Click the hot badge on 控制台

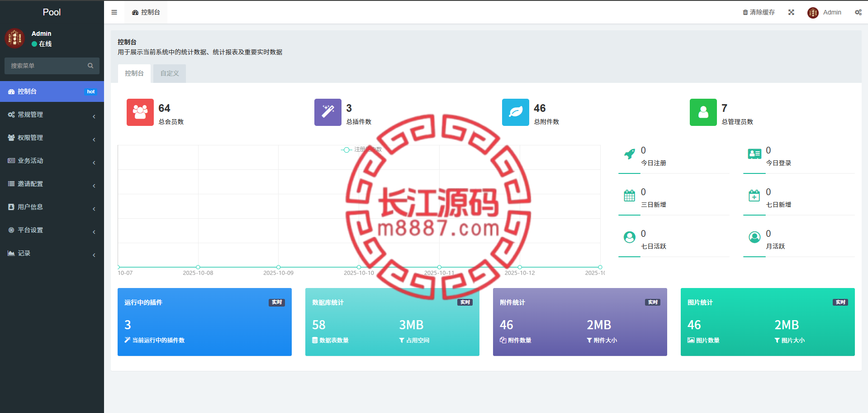pos(90,91)
